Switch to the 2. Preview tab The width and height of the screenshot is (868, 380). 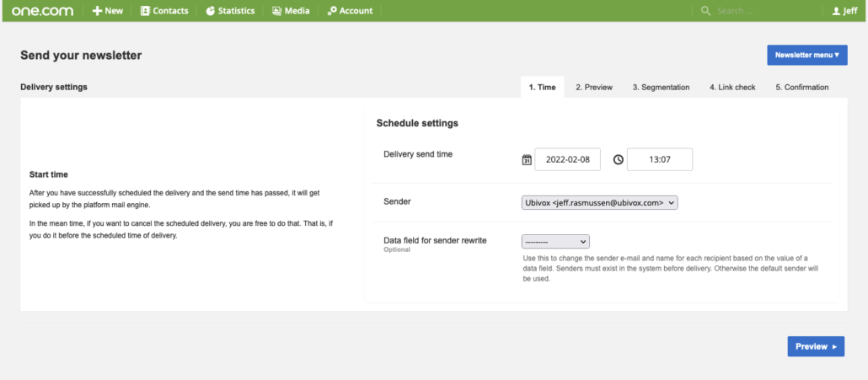tap(594, 88)
